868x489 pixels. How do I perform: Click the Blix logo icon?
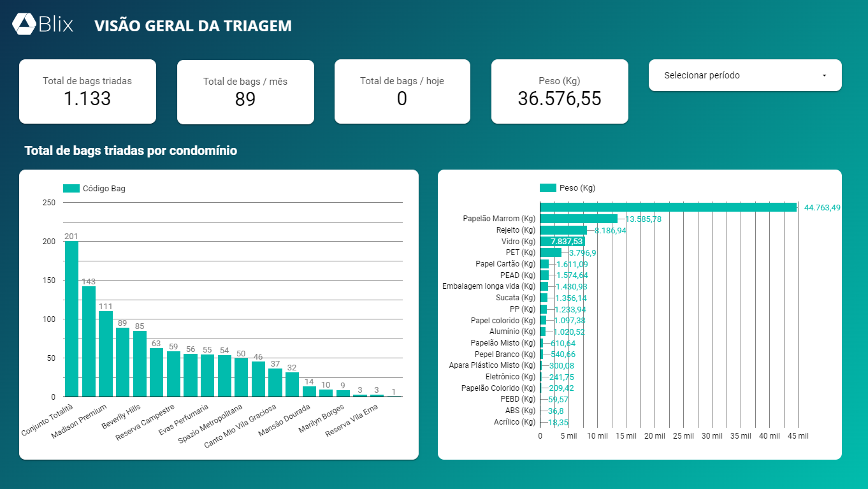(24, 24)
